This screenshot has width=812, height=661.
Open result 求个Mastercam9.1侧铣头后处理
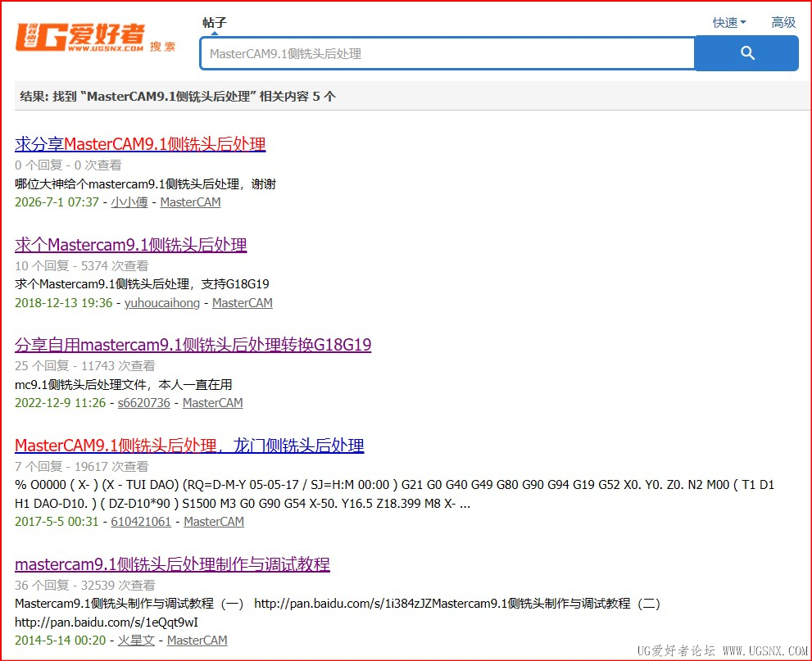tap(131, 244)
